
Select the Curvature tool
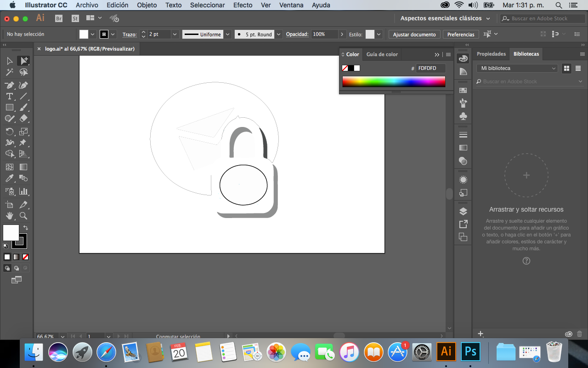pyautogui.click(x=23, y=85)
